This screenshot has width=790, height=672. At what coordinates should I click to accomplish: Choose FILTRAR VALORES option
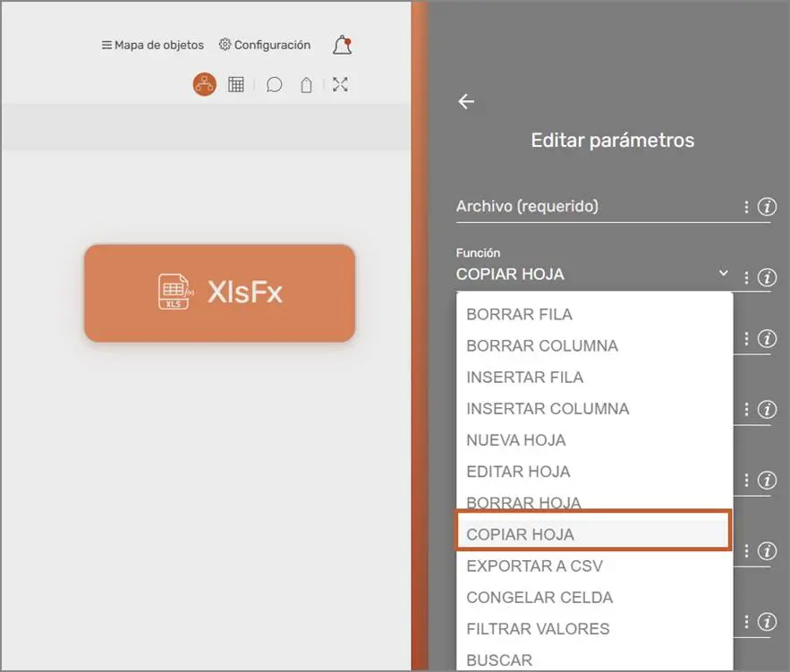(x=595, y=629)
